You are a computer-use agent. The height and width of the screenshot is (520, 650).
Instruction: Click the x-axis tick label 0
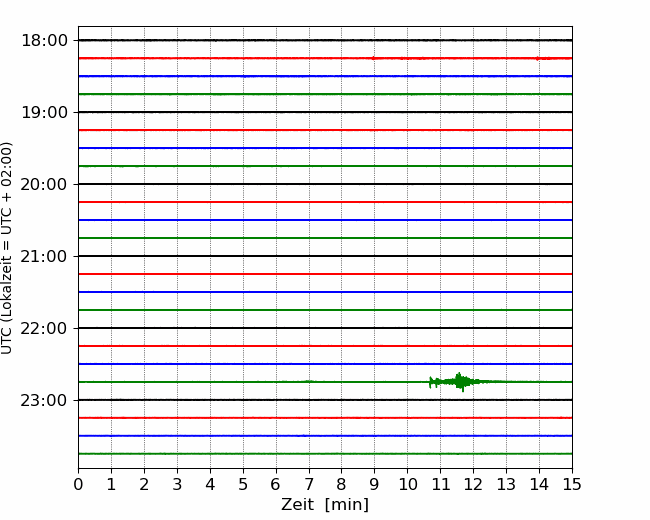point(78,484)
